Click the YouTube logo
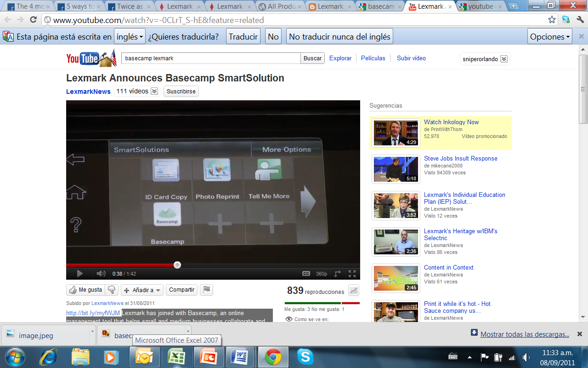The image size is (588, 368). [91, 58]
